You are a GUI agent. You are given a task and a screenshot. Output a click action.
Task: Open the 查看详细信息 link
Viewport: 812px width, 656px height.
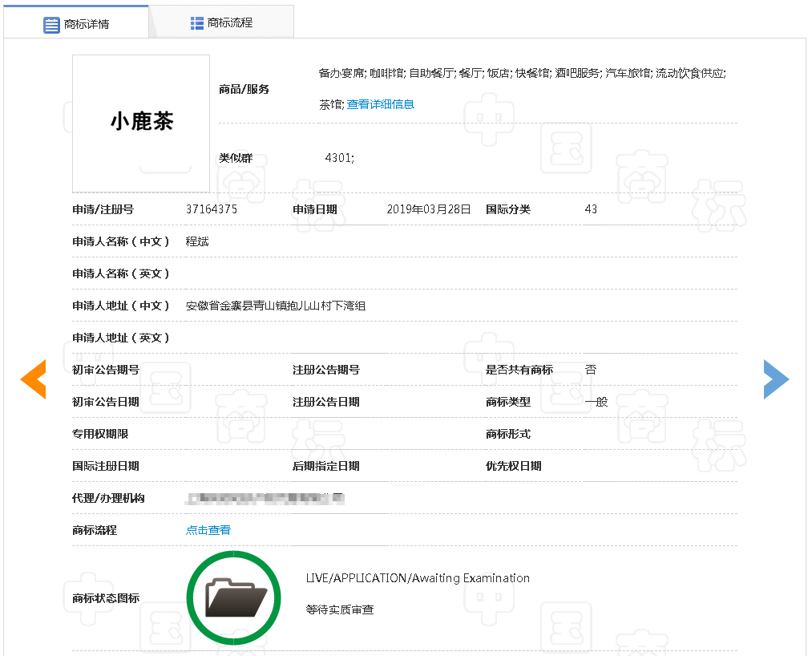point(380,104)
